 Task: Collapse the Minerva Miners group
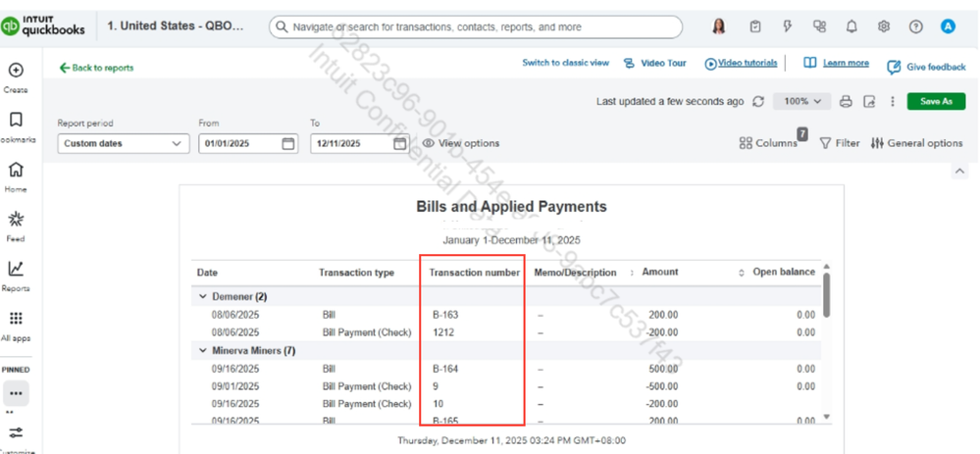(202, 351)
